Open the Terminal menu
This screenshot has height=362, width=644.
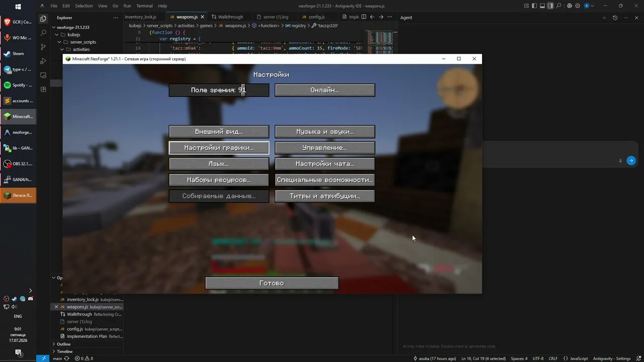144,6
